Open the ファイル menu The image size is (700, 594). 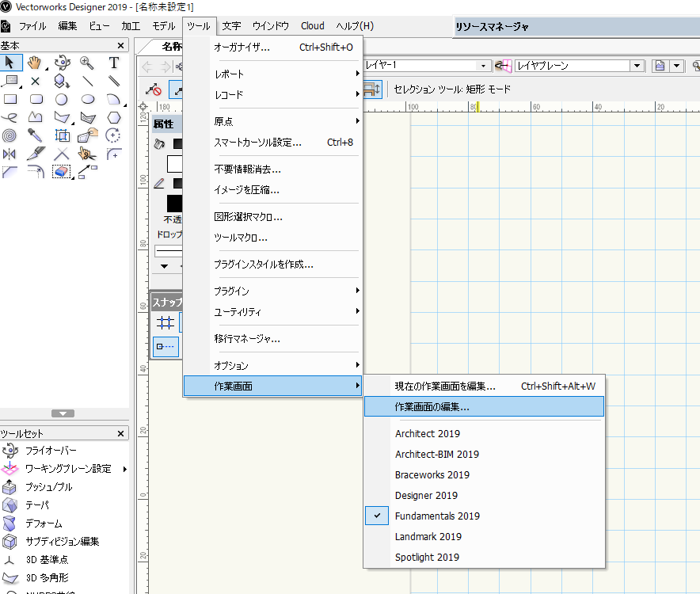pos(32,26)
